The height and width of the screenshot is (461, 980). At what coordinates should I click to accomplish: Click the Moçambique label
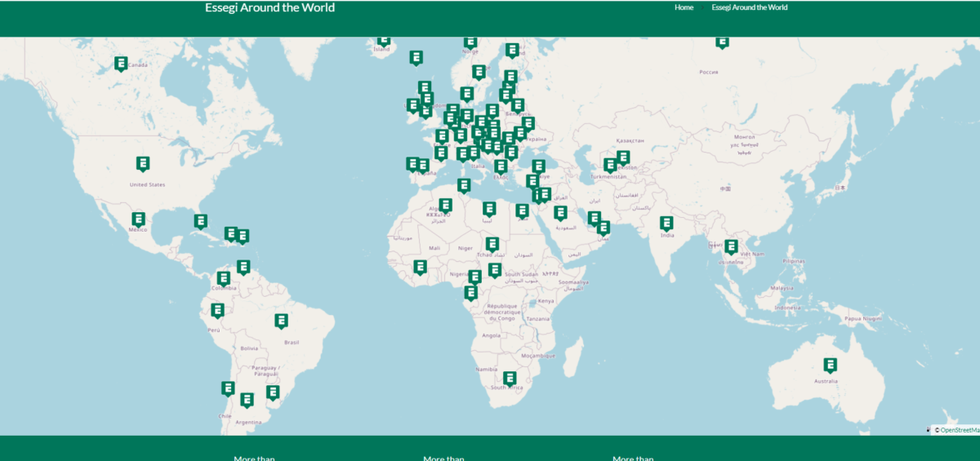tap(538, 356)
